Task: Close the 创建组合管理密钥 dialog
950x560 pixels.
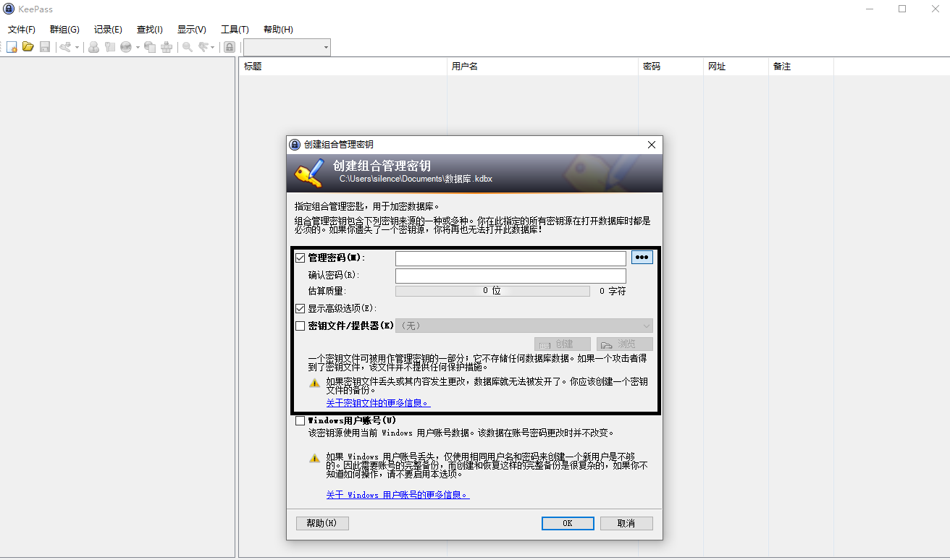Action: pyautogui.click(x=651, y=145)
